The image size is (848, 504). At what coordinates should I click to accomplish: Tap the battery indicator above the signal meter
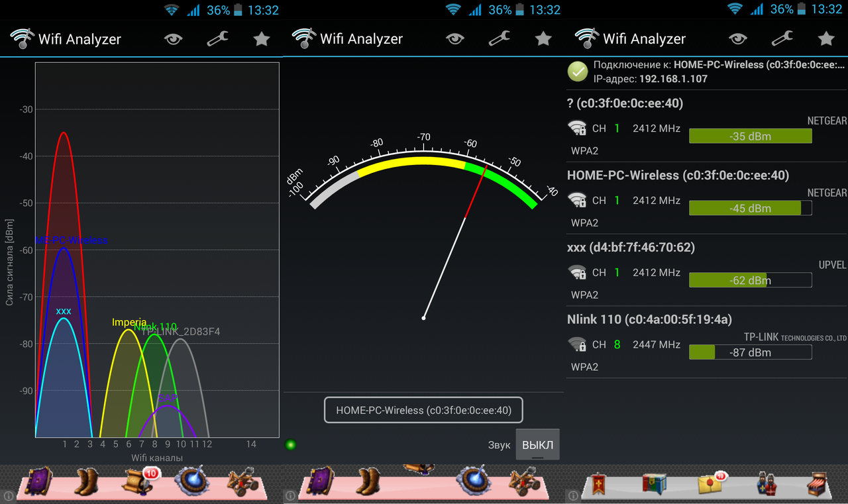[520, 10]
